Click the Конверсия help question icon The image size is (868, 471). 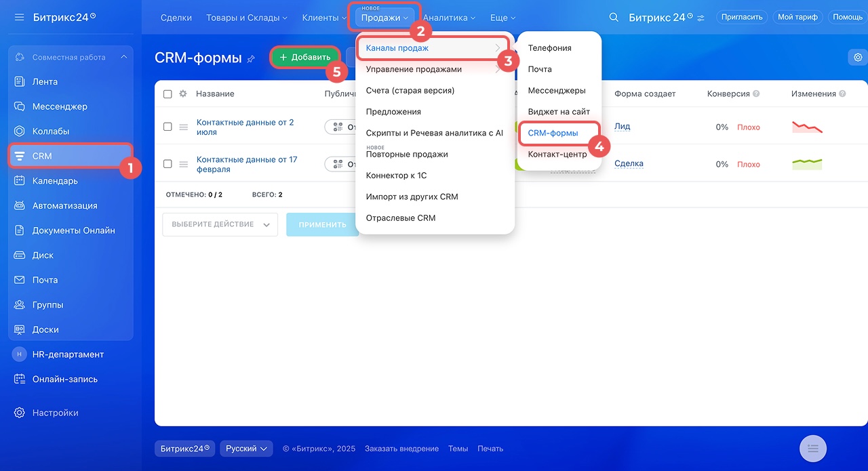[756, 94]
